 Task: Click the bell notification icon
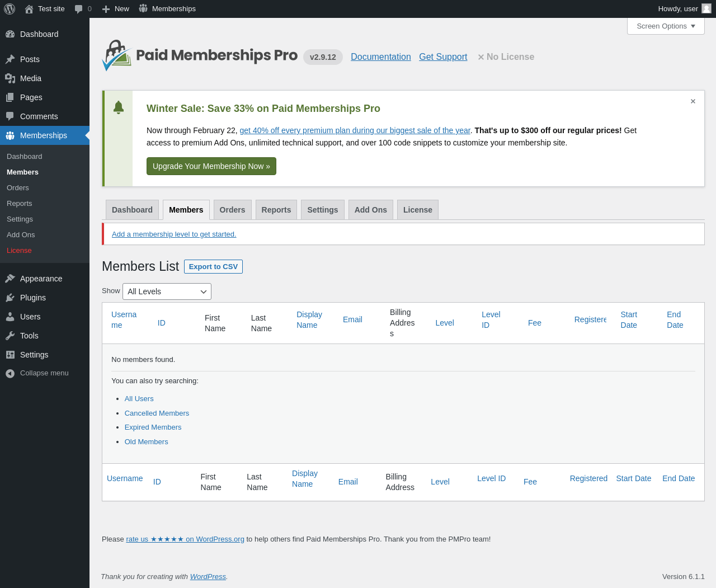click(118, 107)
